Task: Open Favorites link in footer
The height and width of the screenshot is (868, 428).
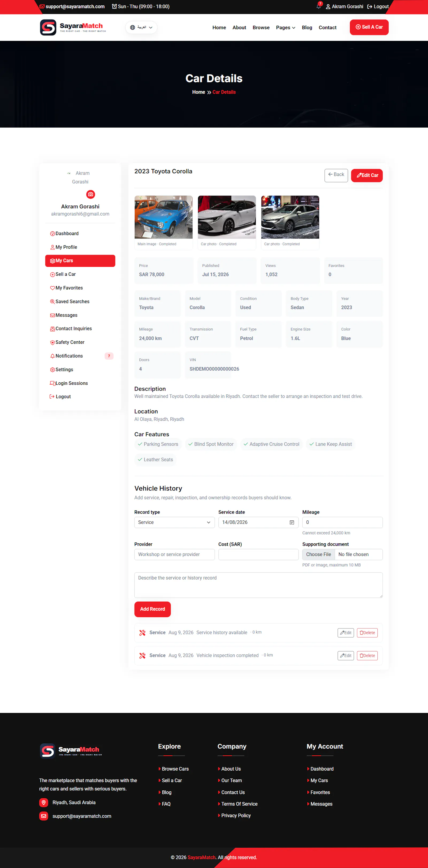Action: [x=320, y=793]
